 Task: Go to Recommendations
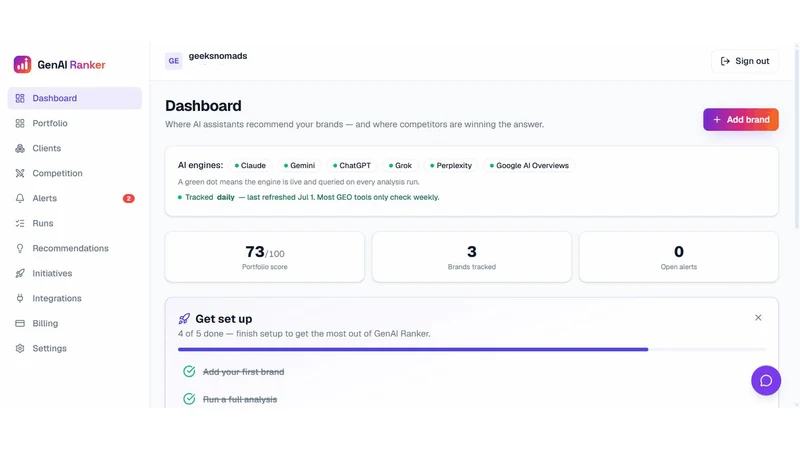74,248
